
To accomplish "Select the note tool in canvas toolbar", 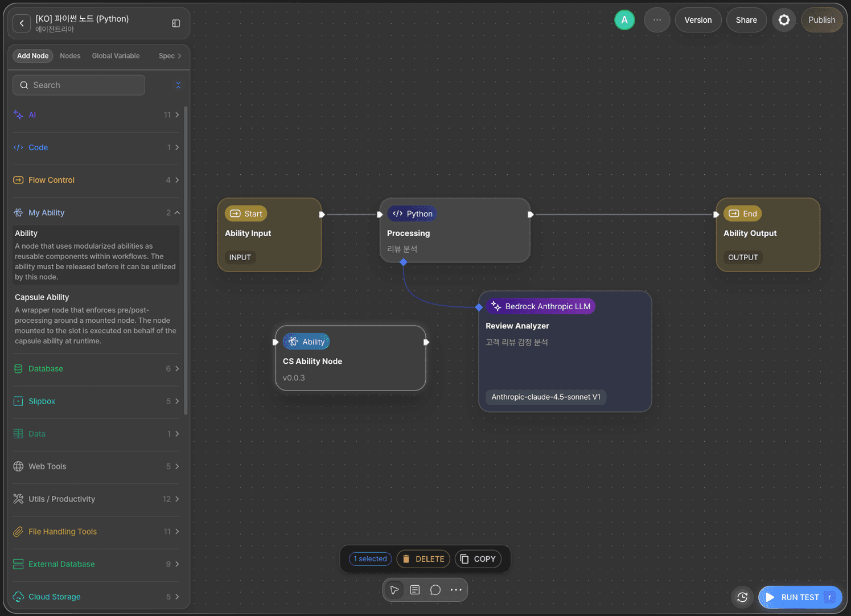I will (415, 590).
